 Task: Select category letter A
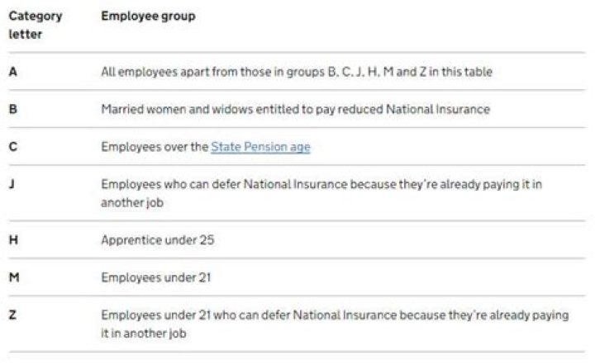(x=13, y=71)
